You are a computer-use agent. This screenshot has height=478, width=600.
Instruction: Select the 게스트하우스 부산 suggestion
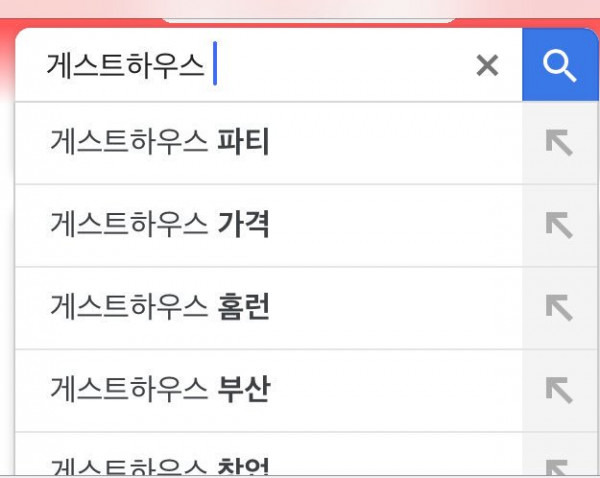[269, 391]
